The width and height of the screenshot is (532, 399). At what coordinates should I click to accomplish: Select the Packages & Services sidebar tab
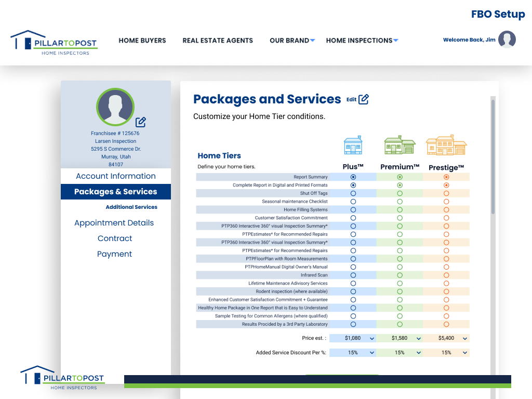[x=116, y=192]
